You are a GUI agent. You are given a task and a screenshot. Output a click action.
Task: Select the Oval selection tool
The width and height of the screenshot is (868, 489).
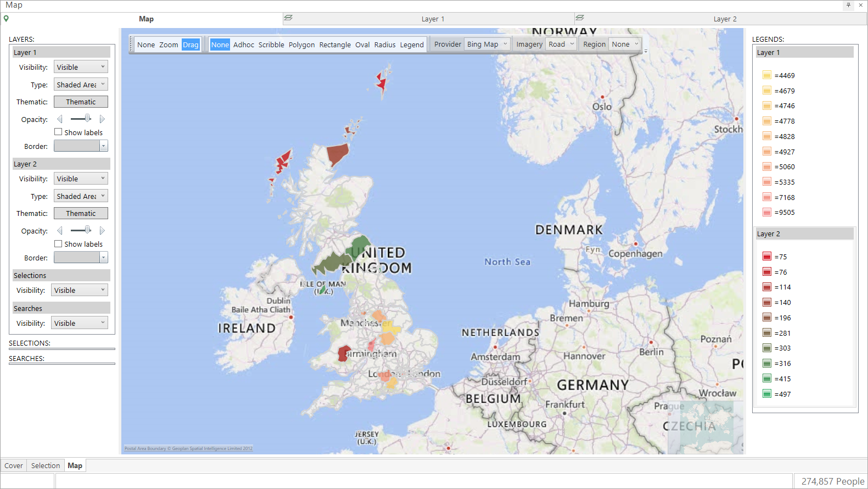tap(362, 45)
